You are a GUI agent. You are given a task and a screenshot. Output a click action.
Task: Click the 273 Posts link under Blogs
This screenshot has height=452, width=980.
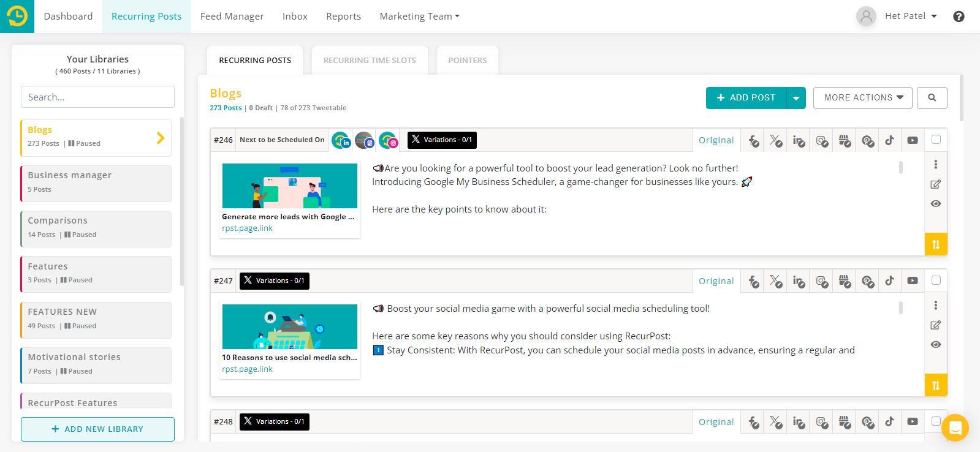click(226, 108)
